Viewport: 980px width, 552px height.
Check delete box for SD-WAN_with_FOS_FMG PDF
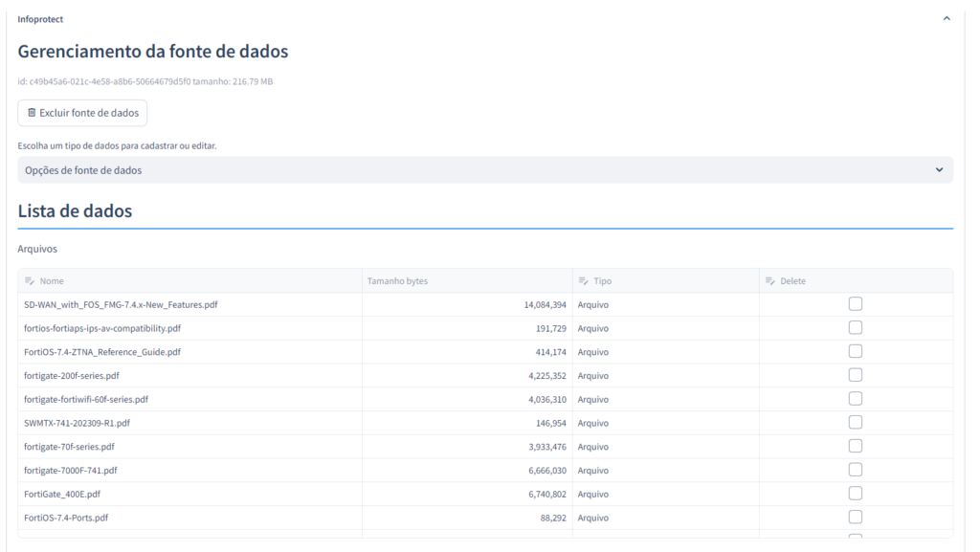(856, 304)
